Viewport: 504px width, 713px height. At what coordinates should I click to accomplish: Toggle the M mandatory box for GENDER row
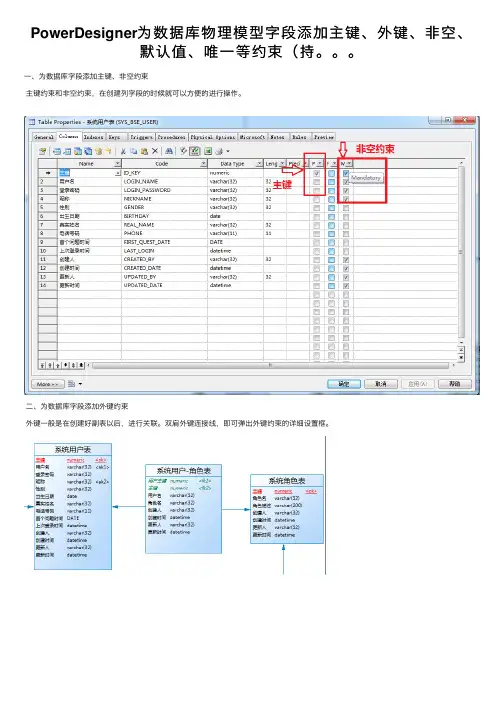(346, 208)
